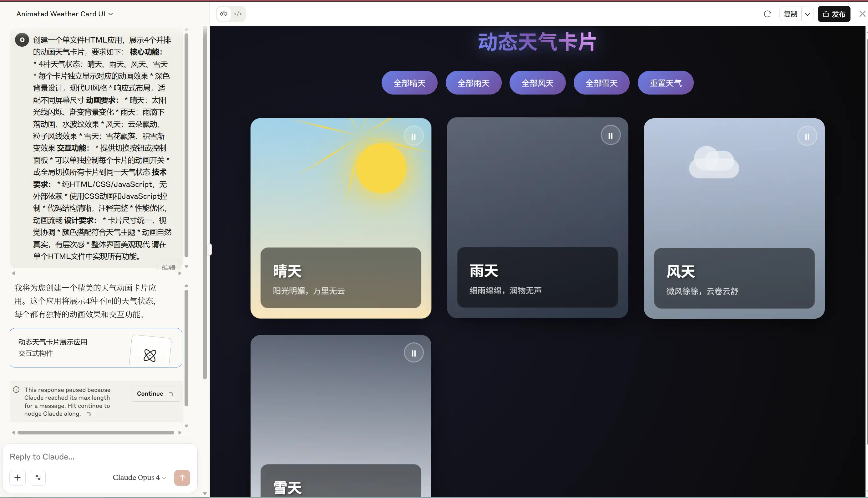Publish with the 发布 button
The width and height of the screenshot is (868, 498).
pyautogui.click(x=834, y=14)
